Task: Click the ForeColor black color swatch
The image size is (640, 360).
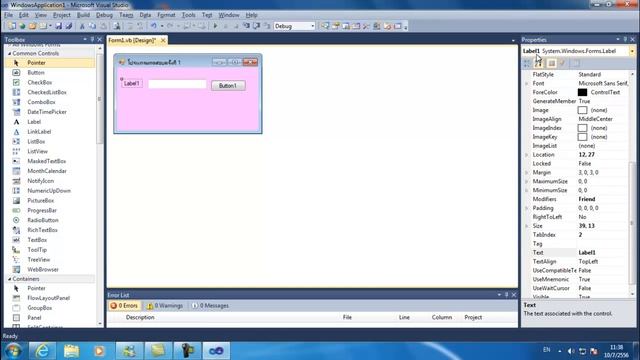Action: coord(582,92)
